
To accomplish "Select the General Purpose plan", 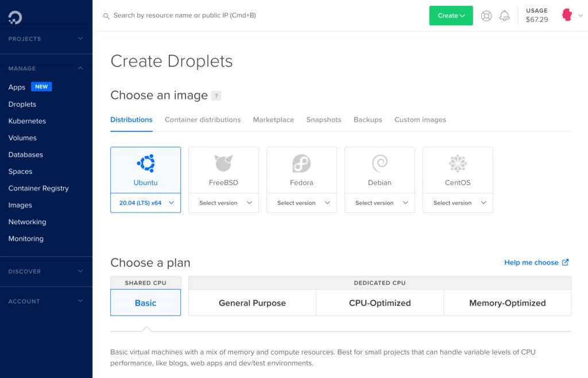I will point(253,303).
